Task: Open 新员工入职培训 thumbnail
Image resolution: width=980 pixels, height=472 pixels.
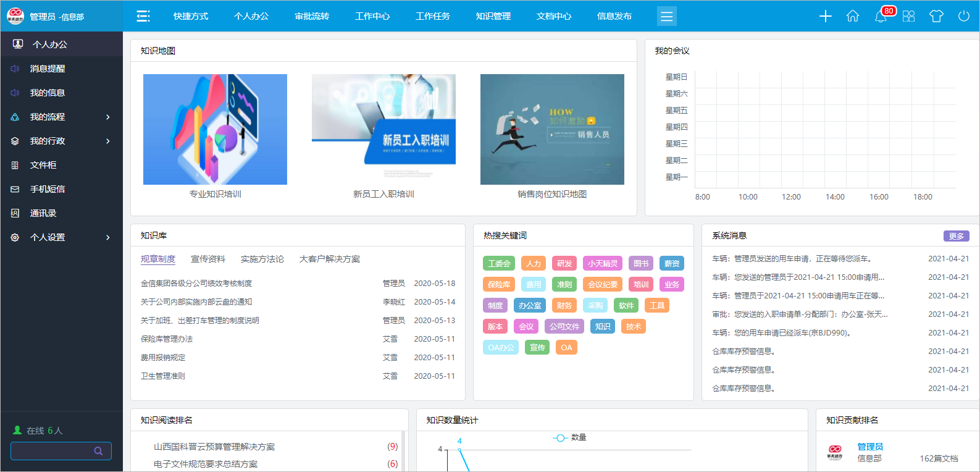Action: pos(383,129)
